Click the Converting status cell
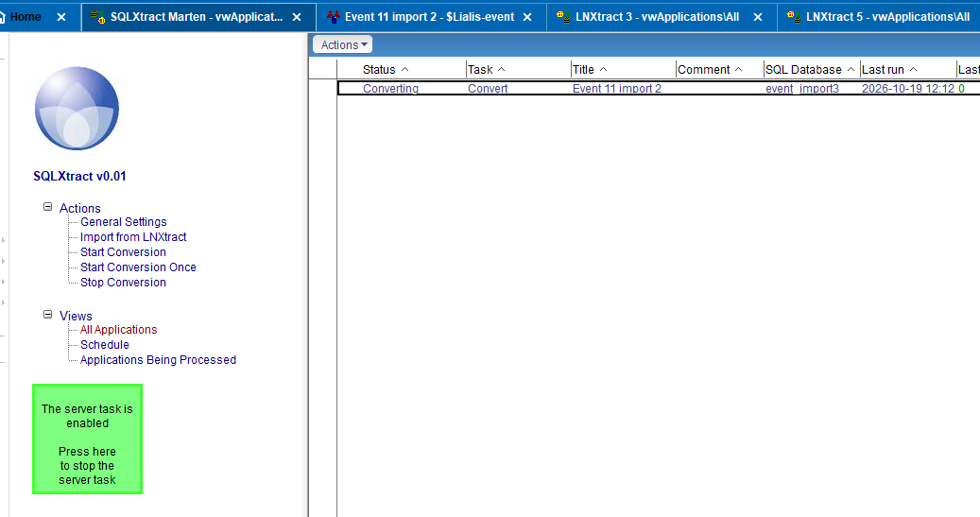980x517 pixels. pyautogui.click(x=390, y=88)
